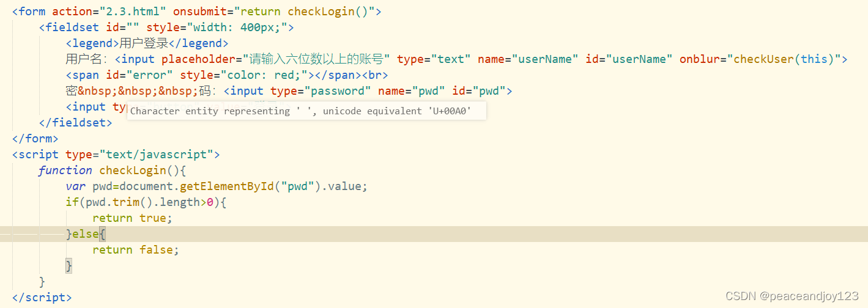
Task: Click the closing </form> tag
Action: coord(35,139)
